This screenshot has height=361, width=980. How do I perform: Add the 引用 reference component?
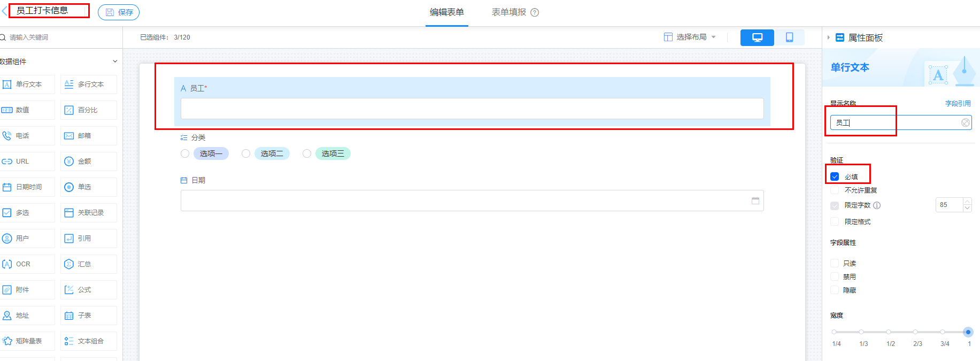[x=89, y=239]
